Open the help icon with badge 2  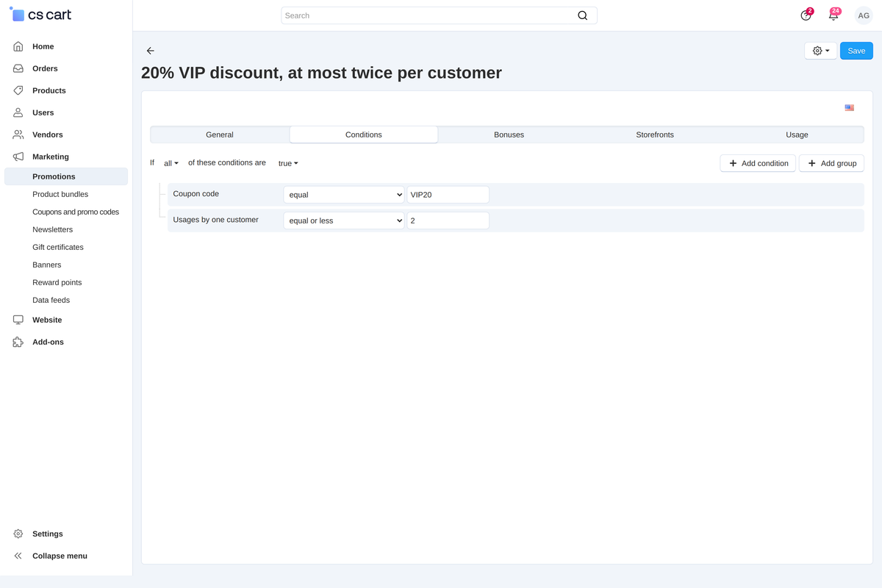806,15
